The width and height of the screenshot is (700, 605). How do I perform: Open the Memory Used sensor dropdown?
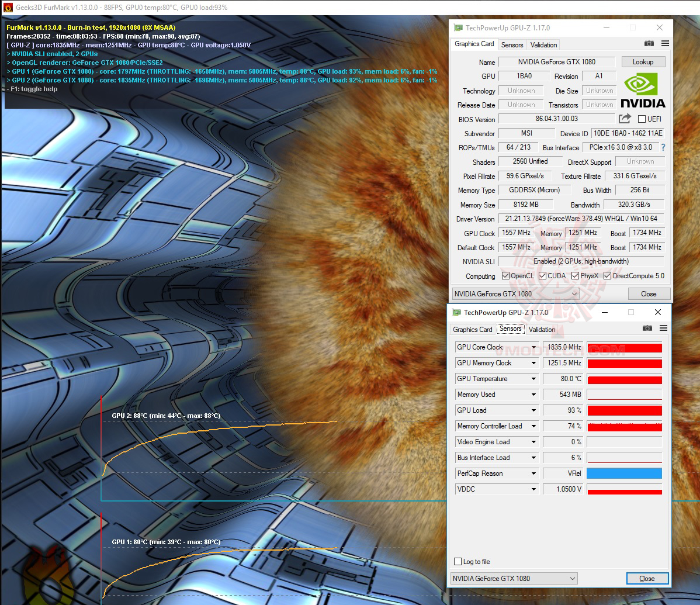(x=533, y=395)
